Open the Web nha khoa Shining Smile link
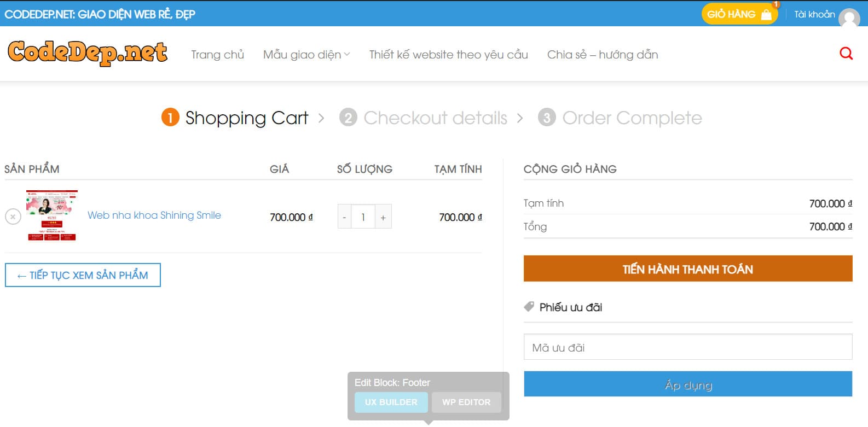The image size is (868, 427). point(154,215)
